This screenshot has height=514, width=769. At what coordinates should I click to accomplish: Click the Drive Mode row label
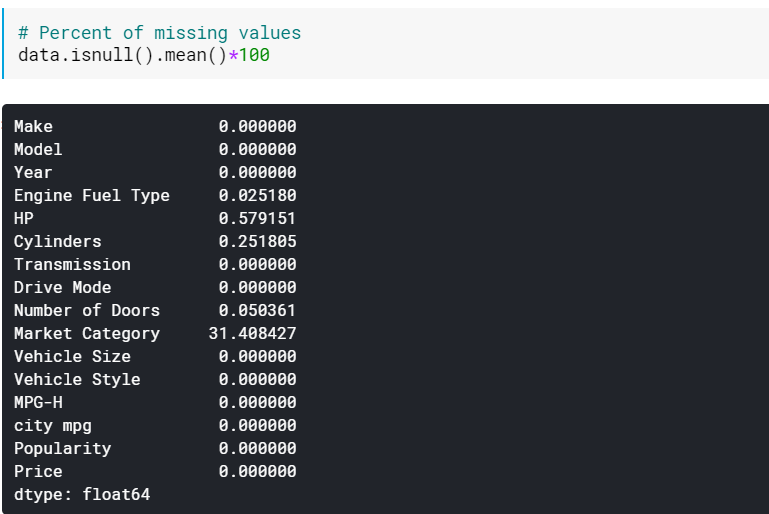tap(62, 287)
